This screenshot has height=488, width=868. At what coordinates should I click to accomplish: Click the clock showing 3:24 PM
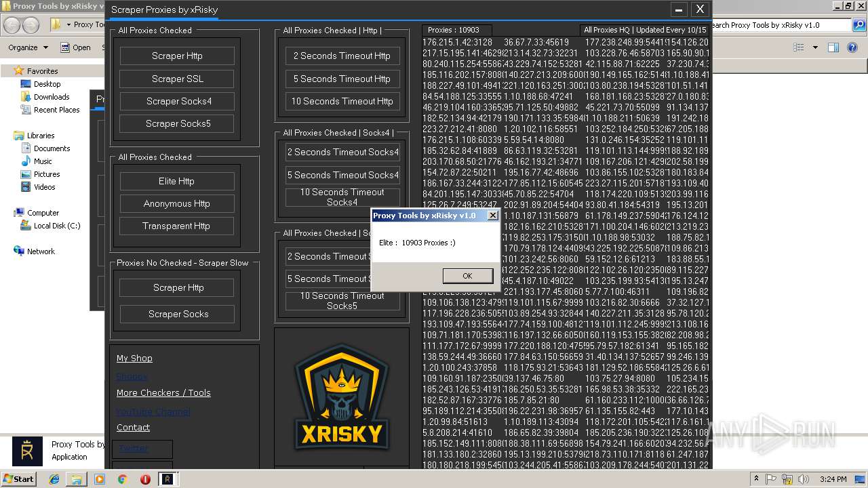click(833, 479)
